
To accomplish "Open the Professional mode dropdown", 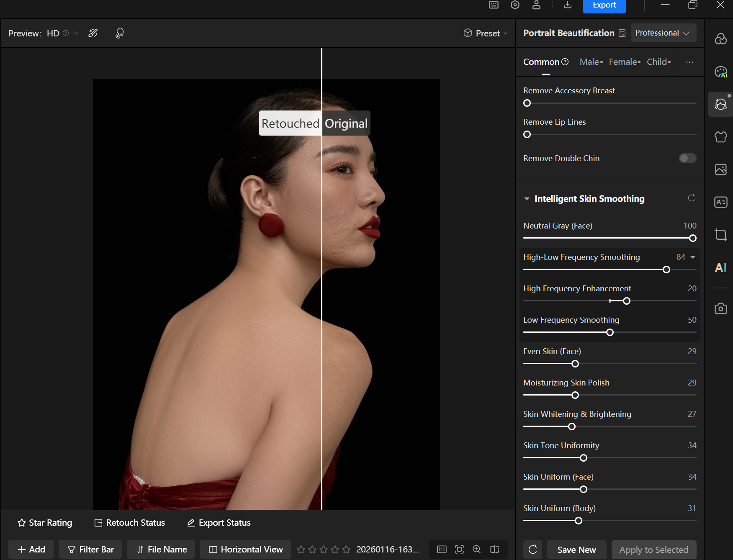I will pyautogui.click(x=663, y=33).
